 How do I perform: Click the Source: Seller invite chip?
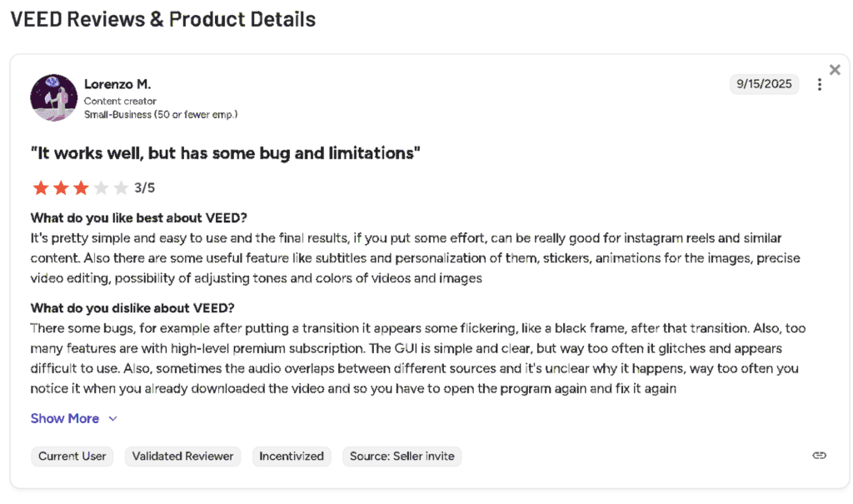click(x=402, y=457)
